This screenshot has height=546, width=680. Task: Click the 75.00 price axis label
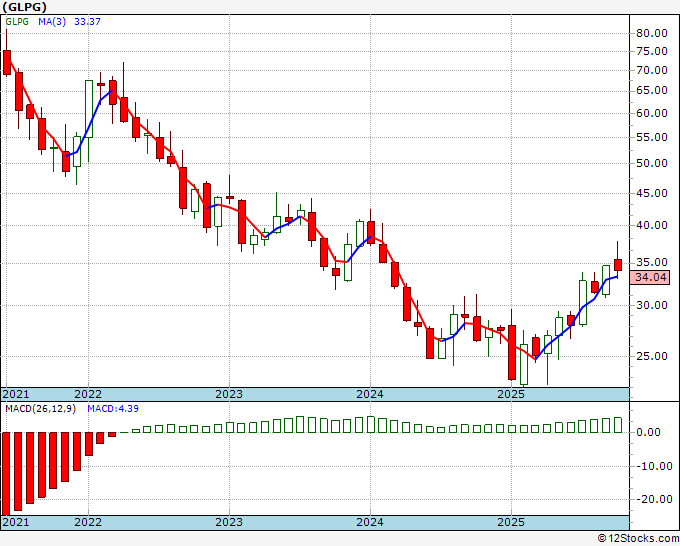pos(651,51)
